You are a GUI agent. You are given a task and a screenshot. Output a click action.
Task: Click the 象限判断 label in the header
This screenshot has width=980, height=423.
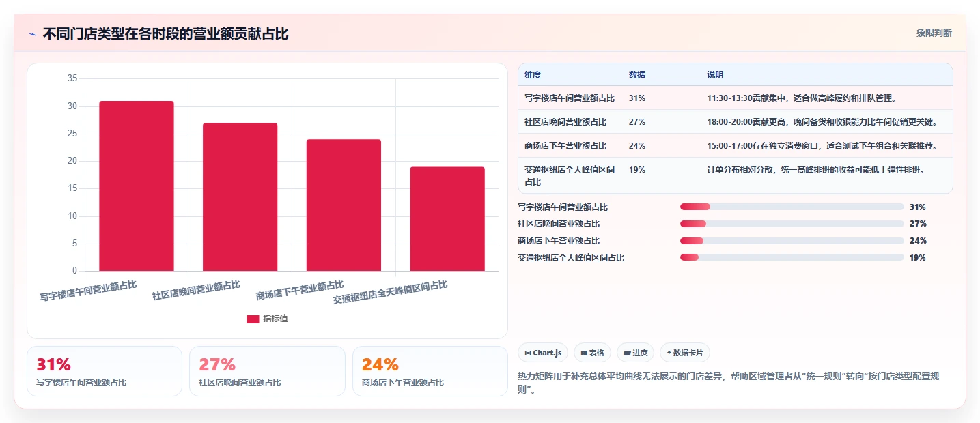934,33
